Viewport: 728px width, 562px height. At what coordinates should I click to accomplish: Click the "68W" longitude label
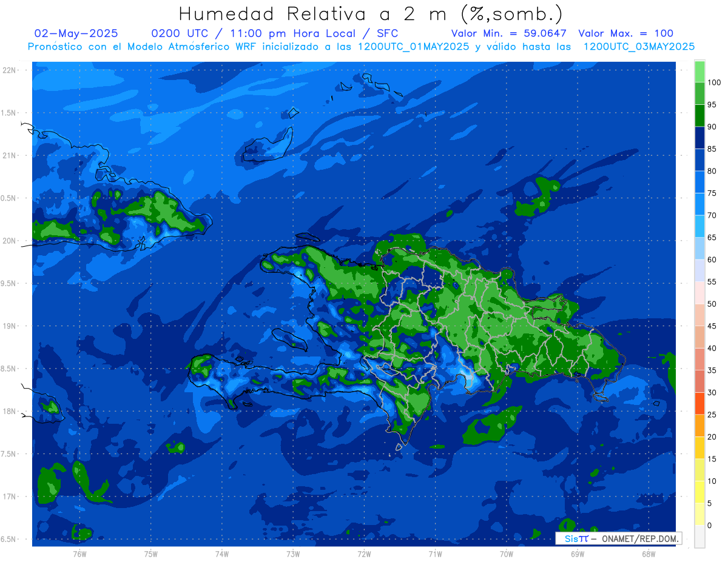click(x=649, y=554)
